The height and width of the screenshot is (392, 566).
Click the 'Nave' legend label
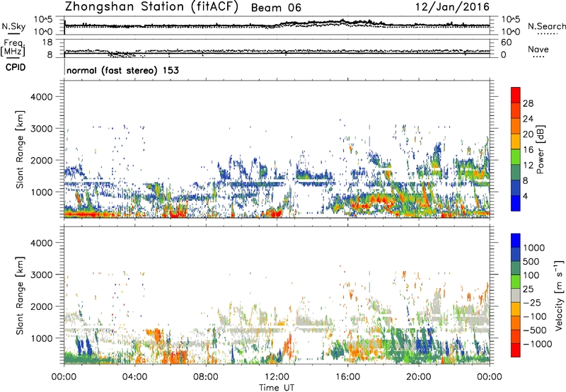(x=538, y=50)
